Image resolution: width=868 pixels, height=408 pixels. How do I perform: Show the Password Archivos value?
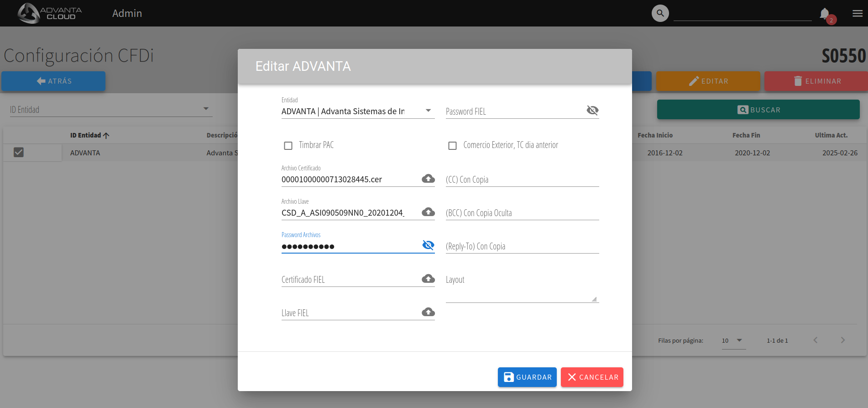coord(428,245)
